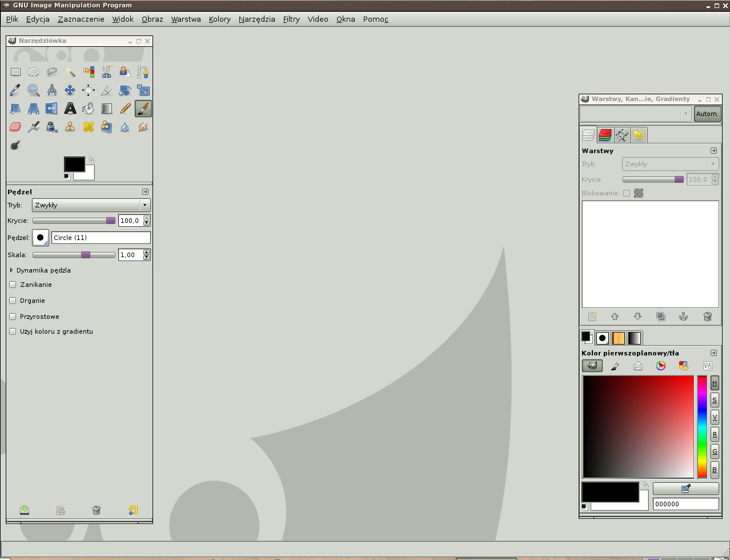Pick the Zoom magnifier tool
Screen dimensions: 730x560
(34, 90)
